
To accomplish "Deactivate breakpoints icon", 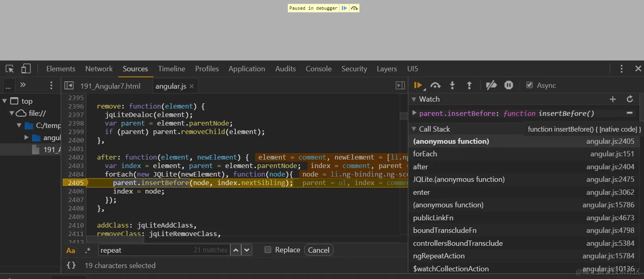I will (491, 85).
